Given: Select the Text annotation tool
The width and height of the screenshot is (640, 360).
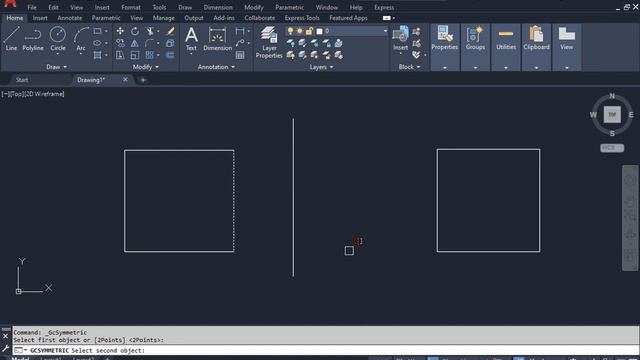Looking at the screenshot, I should pyautogui.click(x=191, y=39).
